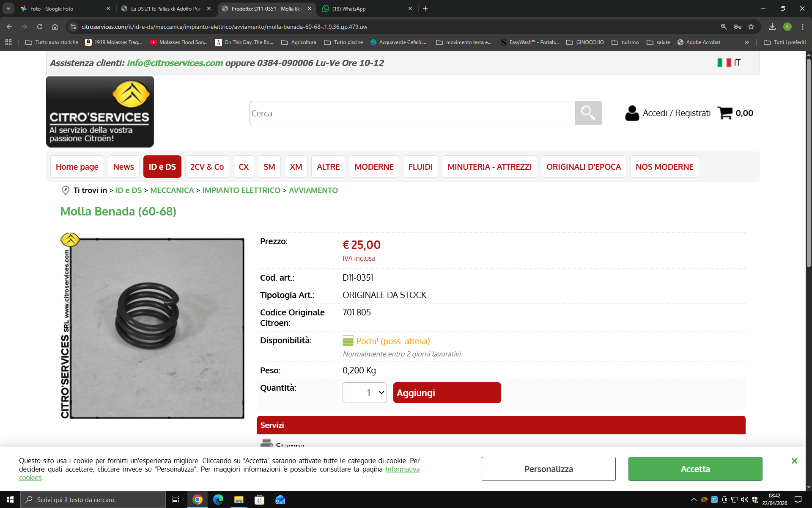Viewport: 812px width, 508px height.
Task: Open the Informativa cookies link
Action: 403,469
